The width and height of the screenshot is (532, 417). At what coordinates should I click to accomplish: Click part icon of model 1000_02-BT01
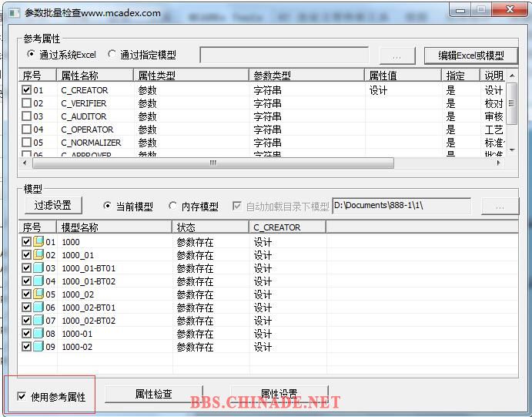click(38, 308)
